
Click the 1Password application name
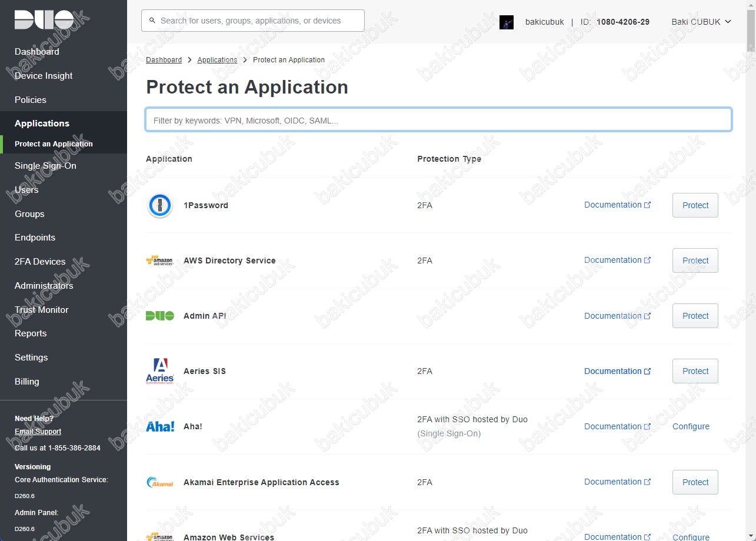(x=206, y=205)
